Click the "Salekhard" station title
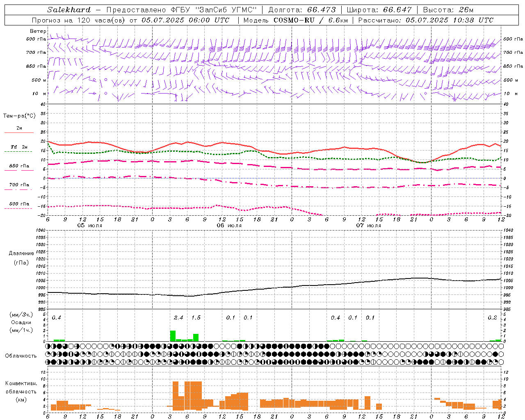This screenshot has height=420, width=525. point(68,10)
